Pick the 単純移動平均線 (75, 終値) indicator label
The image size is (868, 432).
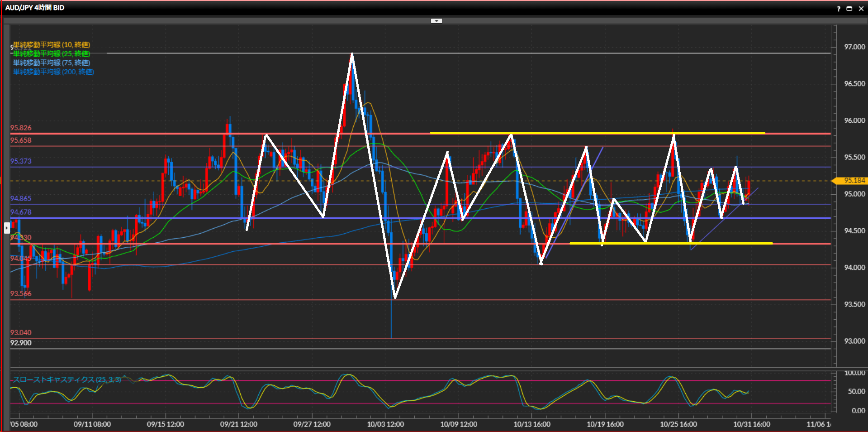pyautogui.click(x=51, y=62)
